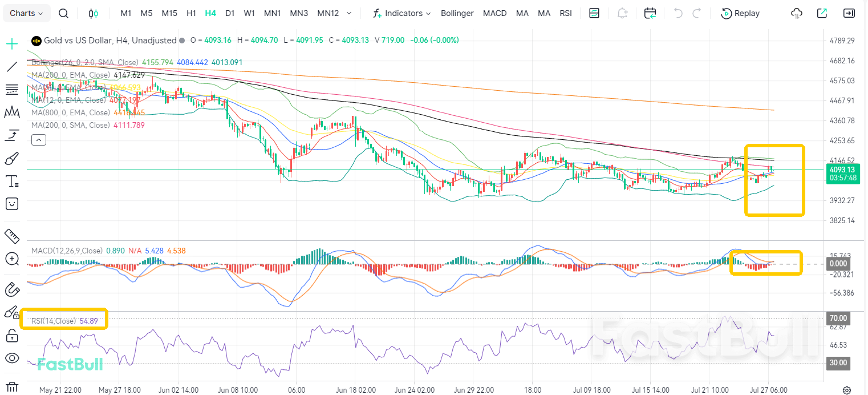The image size is (868, 395).
Task: Click the 4789.29 price scale label
Action: 843,41
